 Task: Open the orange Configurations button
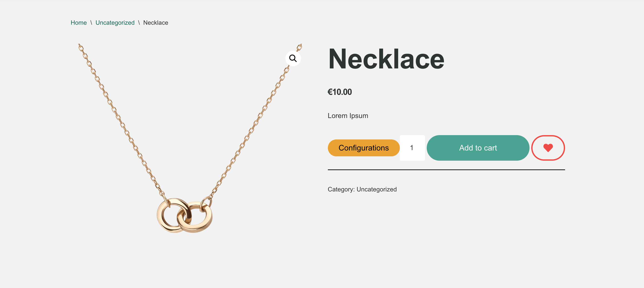coord(363,148)
